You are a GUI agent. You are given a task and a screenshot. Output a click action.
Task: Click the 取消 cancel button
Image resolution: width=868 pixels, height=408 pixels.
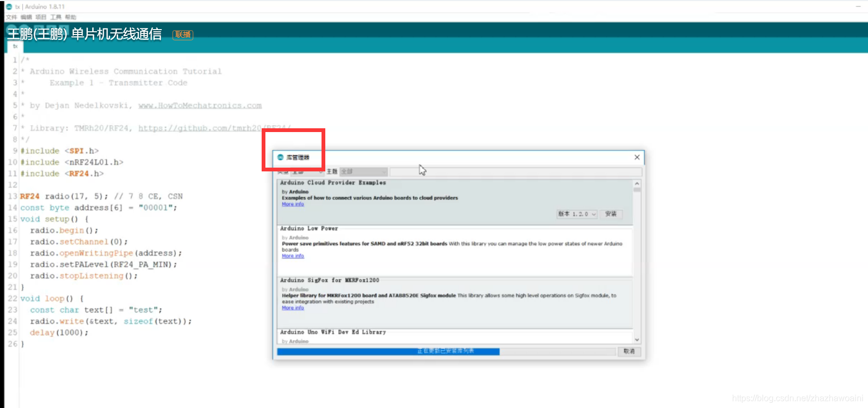click(629, 351)
